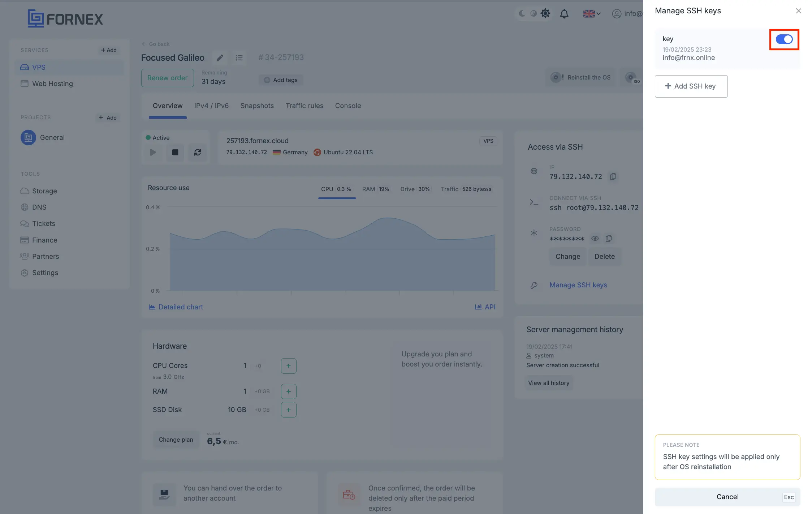Go back to the previous page
Screen dimensions: 812x514
click(155, 44)
